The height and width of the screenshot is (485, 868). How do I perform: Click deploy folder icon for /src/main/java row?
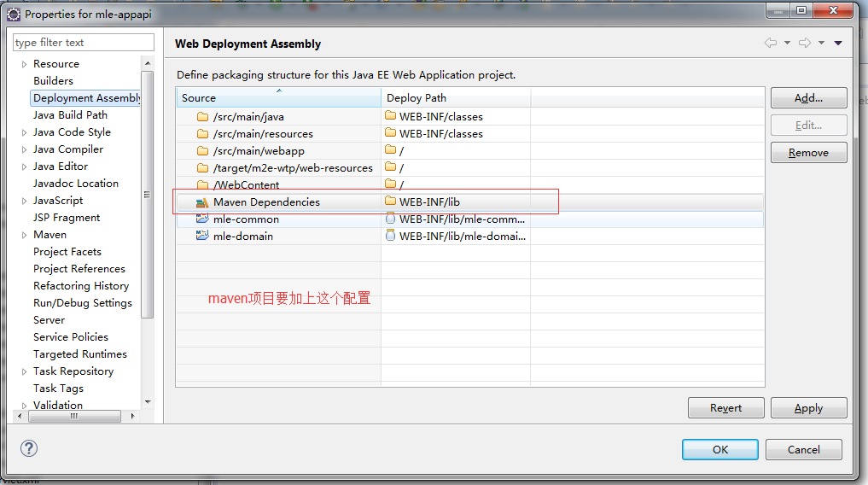pyautogui.click(x=391, y=116)
